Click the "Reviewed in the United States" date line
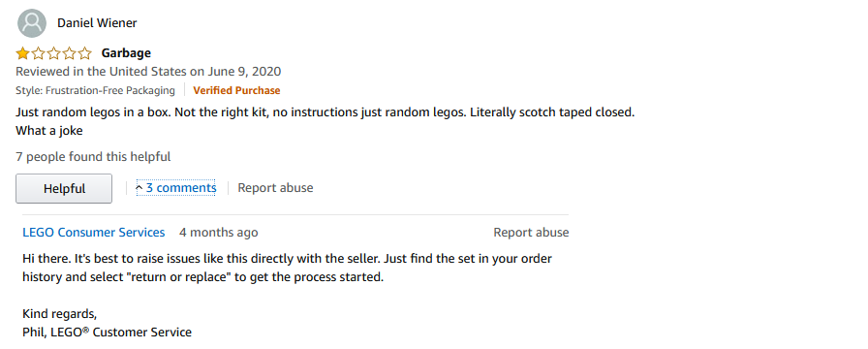 148,72
